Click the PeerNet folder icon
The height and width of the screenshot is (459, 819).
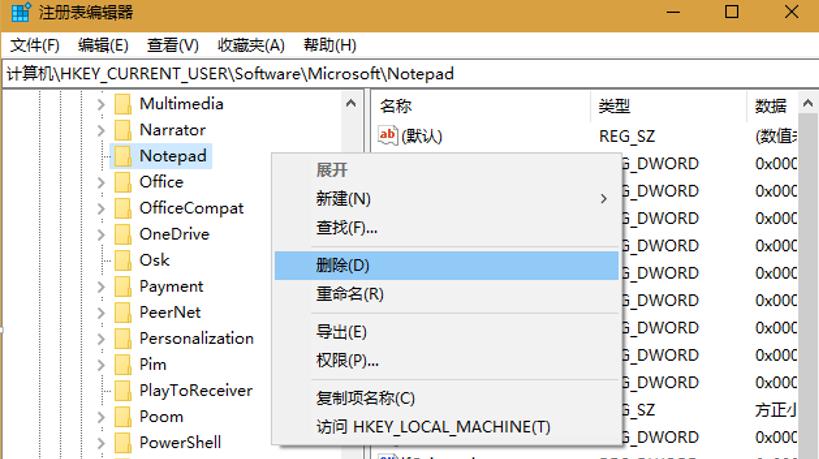click(123, 313)
